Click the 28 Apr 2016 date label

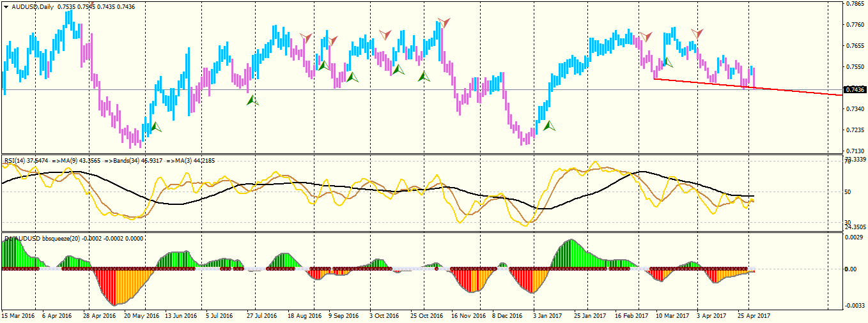click(99, 316)
